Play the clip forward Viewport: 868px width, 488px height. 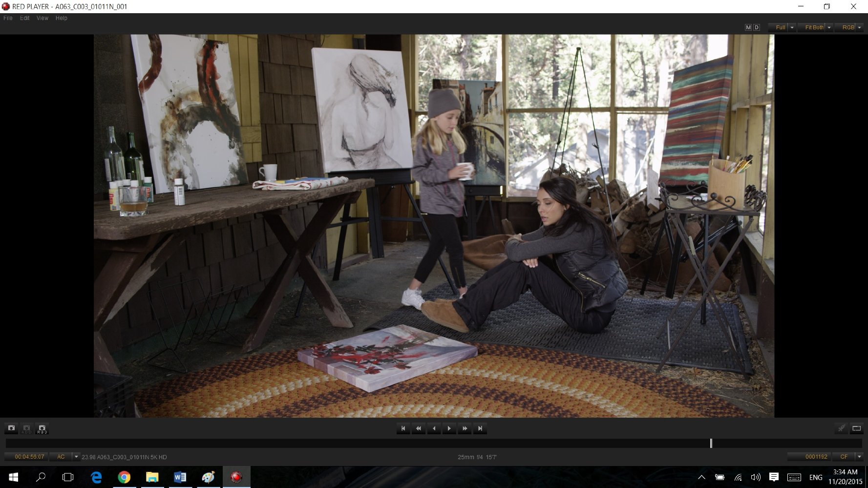coord(449,428)
